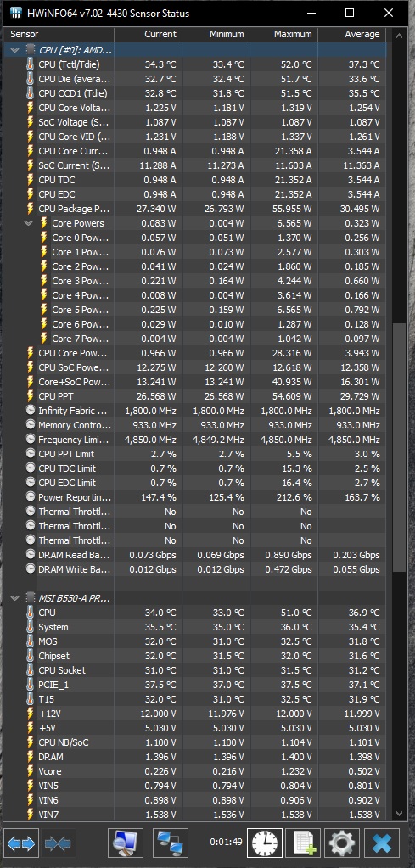Click the Vcore lightning icon

30,770
